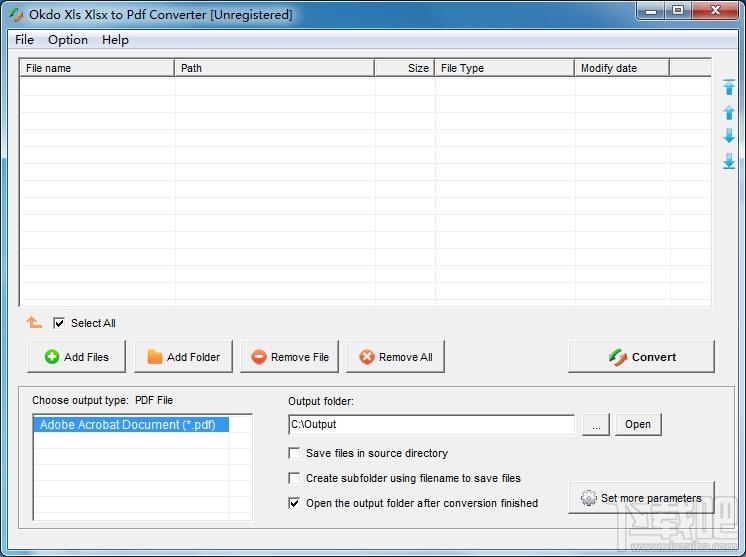Move selected file up one position
This screenshot has width=746, height=557.
pos(728,112)
